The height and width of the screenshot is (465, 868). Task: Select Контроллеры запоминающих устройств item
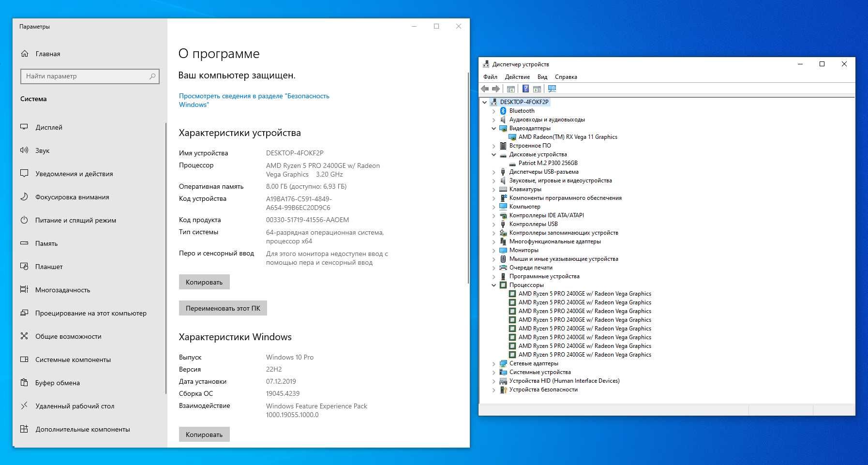pyautogui.click(x=564, y=233)
